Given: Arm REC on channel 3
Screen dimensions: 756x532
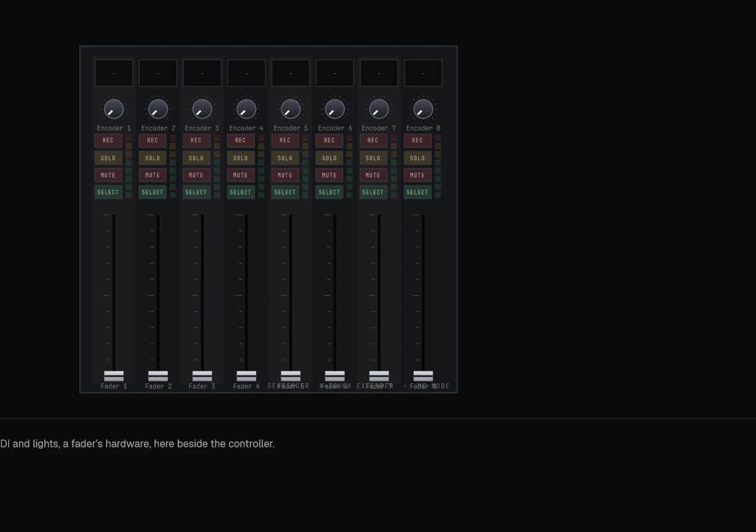Looking at the screenshot, I should tap(196, 140).
